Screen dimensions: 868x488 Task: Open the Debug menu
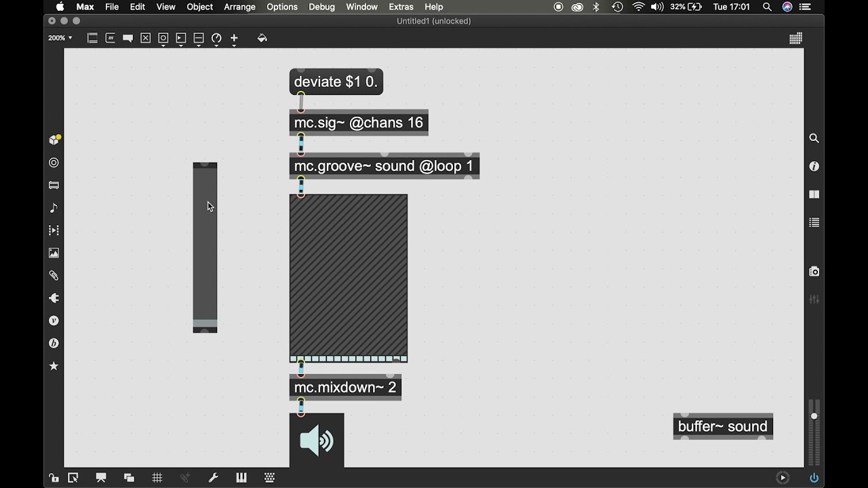click(x=321, y=7)
